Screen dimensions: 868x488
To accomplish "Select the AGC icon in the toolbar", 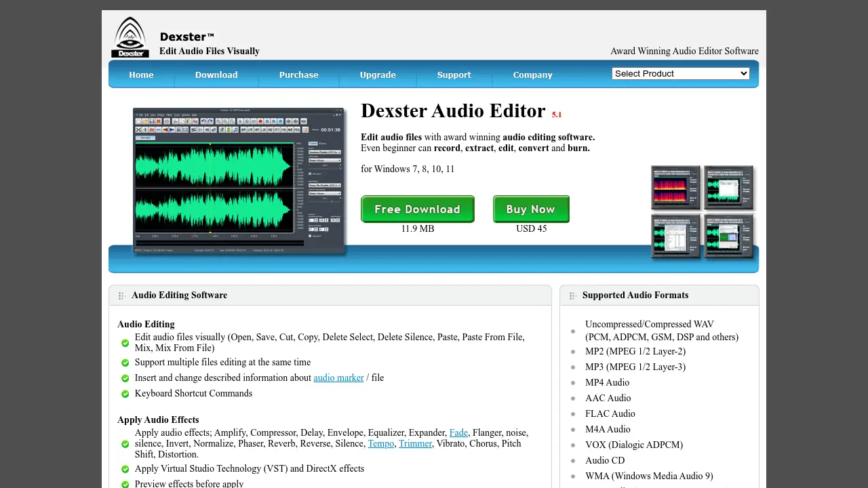I will pyautogui.click(x=303, y=121).
